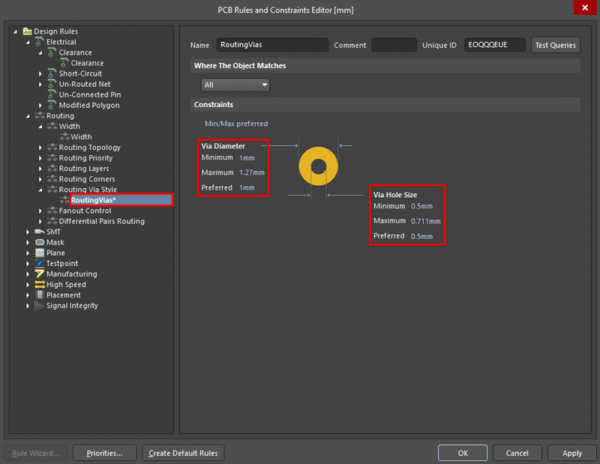Collapse the Design Rules root node
The height and width of the screenshot is (464, 600).
[x=15, y=31]
